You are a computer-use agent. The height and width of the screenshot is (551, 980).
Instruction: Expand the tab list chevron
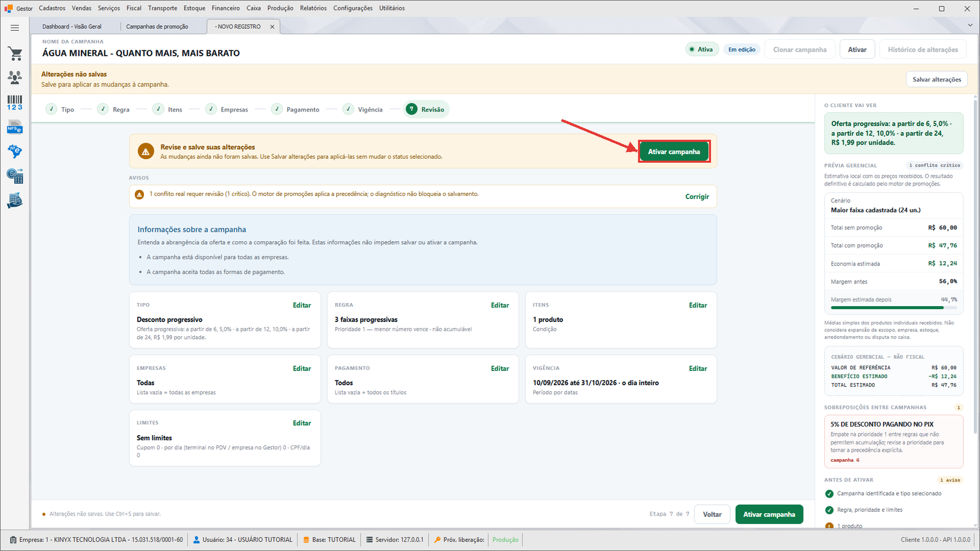(x=970, y=25)
